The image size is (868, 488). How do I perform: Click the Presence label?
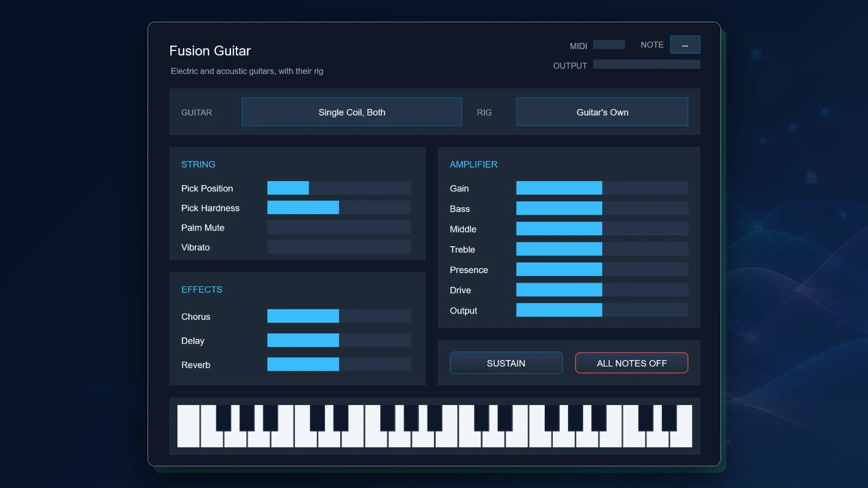[x=469, y=270]
